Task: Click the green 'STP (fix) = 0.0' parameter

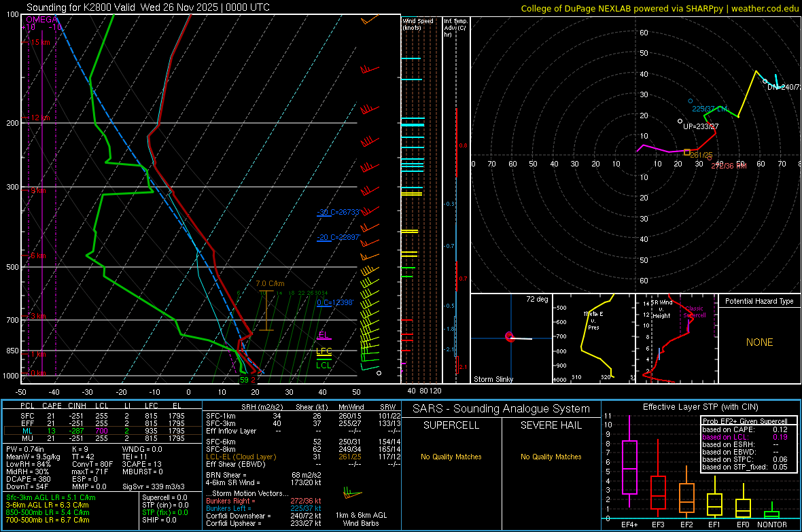Action: point(165,512)
